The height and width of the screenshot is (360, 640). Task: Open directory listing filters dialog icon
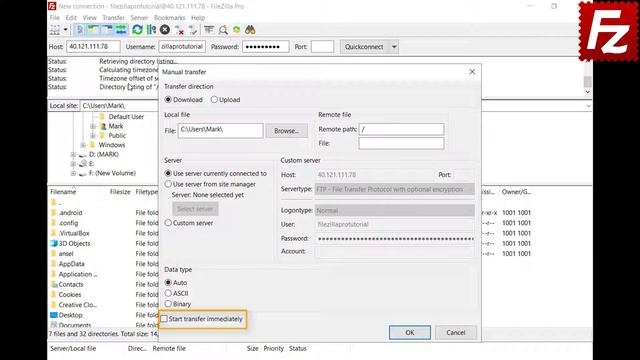[209, 30]
